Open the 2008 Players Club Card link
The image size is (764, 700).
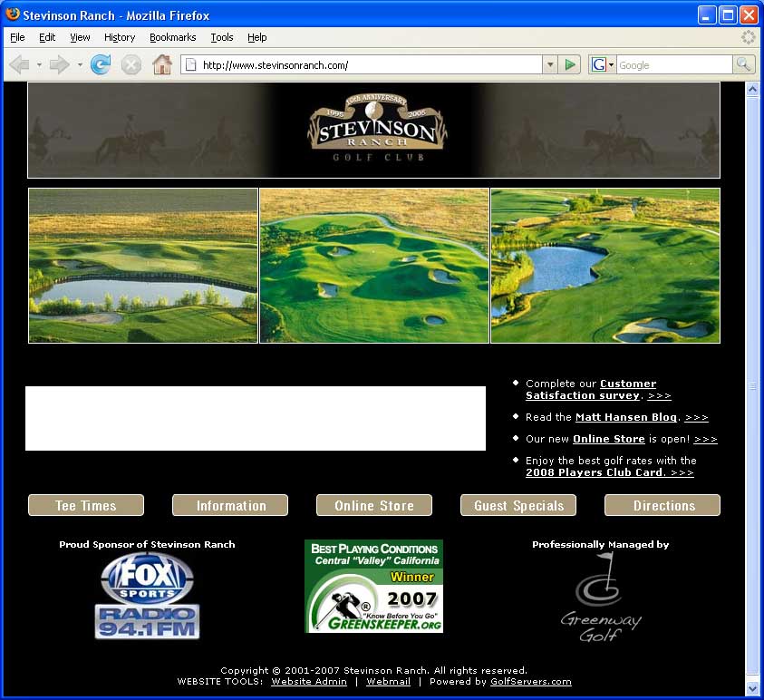pos(595,472)
